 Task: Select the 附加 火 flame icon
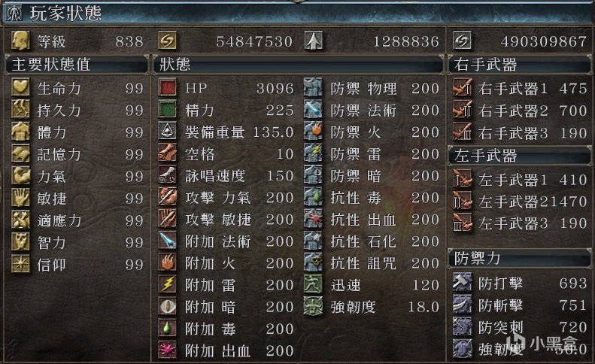pos(167,262)
